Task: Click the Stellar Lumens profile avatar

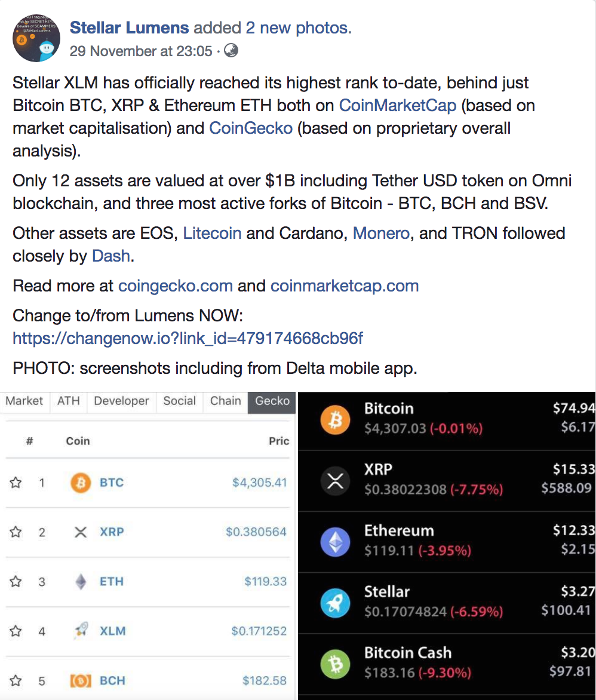Action: click(x=36, y=38)
